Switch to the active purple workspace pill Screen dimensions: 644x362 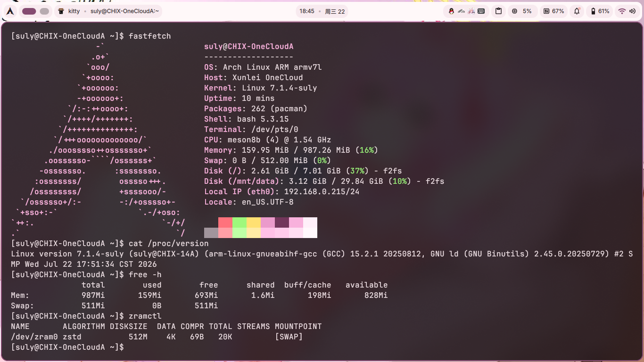[x=29, y=11]
